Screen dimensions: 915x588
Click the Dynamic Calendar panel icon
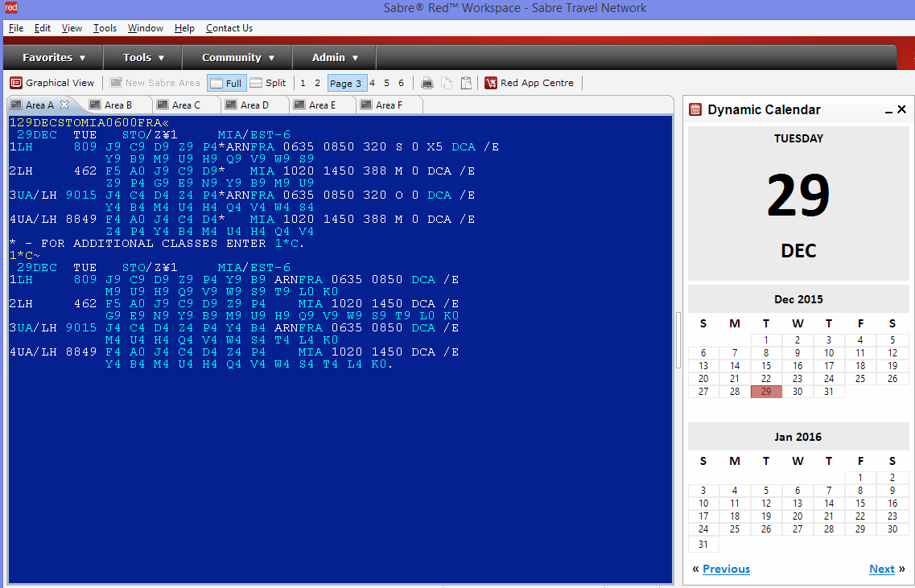[696, 110]
